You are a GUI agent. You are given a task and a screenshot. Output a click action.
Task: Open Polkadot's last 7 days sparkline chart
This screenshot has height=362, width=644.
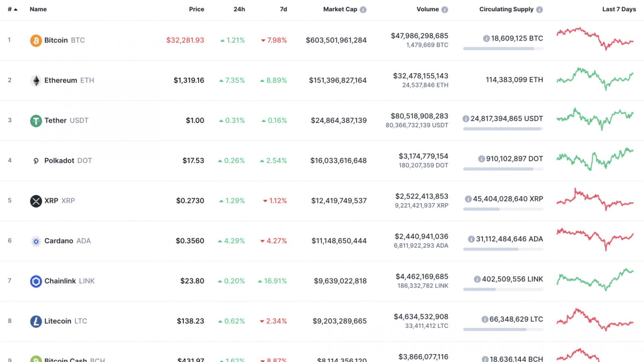click(595, 159)
